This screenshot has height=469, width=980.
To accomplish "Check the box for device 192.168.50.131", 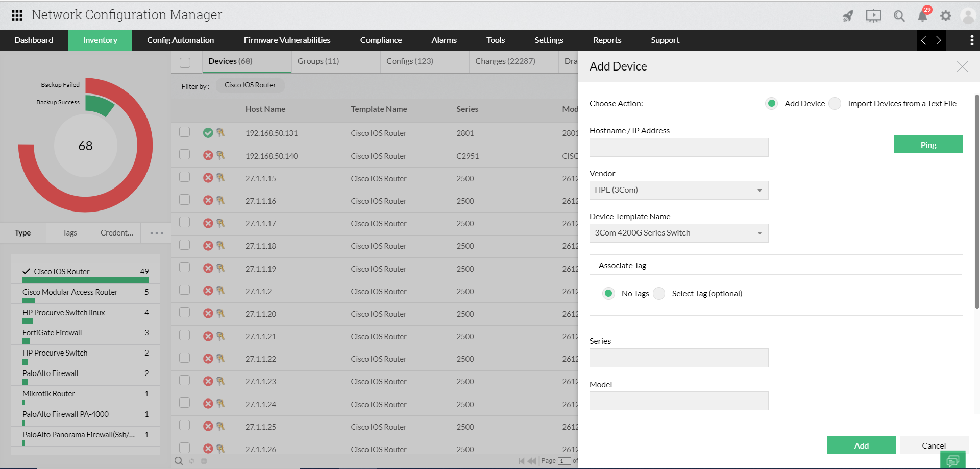I will coord(185,132).
